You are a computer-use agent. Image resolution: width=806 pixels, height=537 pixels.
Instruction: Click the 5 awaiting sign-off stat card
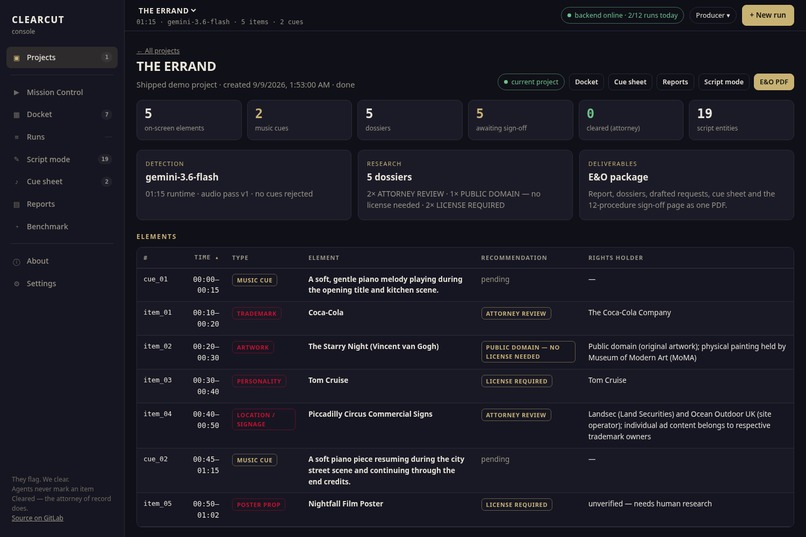[520, 120]
